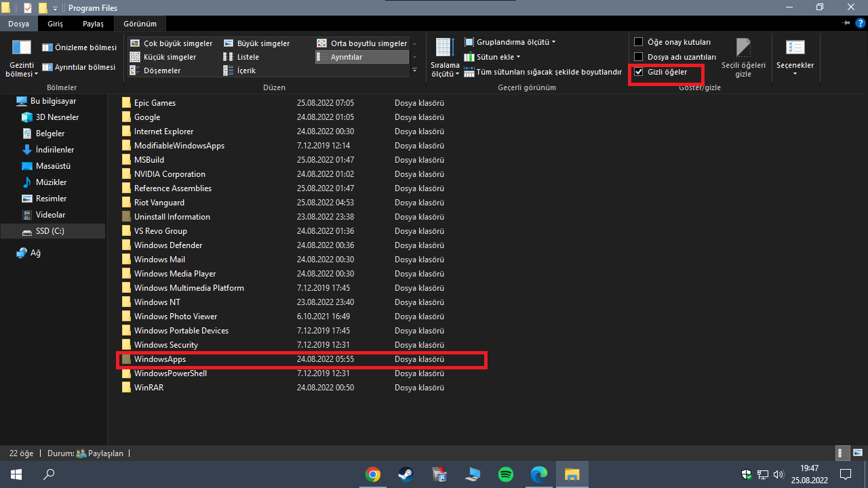Open Spotify from the taskbar
Screen dimensions: 868x488
[506, 474]
